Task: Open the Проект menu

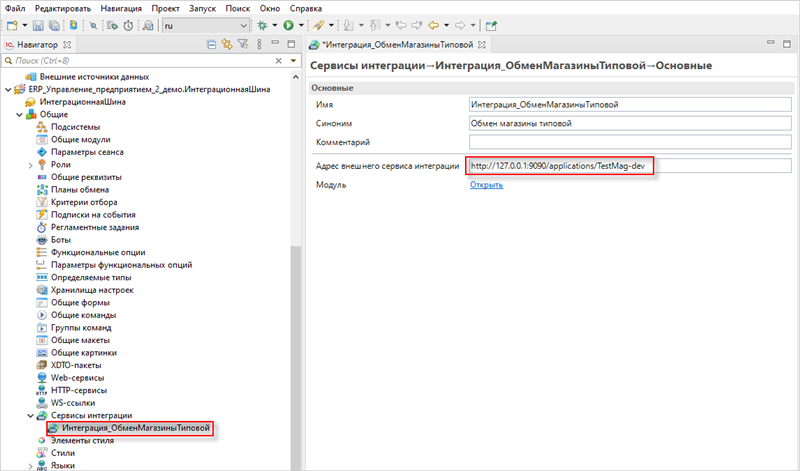Action: click(165, 7)
